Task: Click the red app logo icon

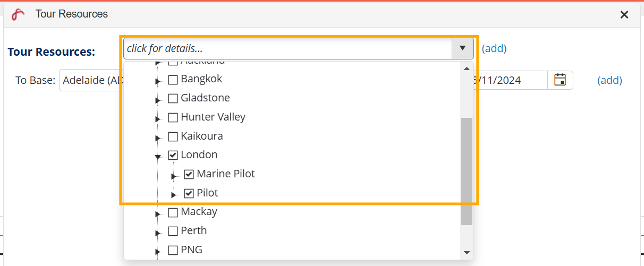Action: click(18, 14)
